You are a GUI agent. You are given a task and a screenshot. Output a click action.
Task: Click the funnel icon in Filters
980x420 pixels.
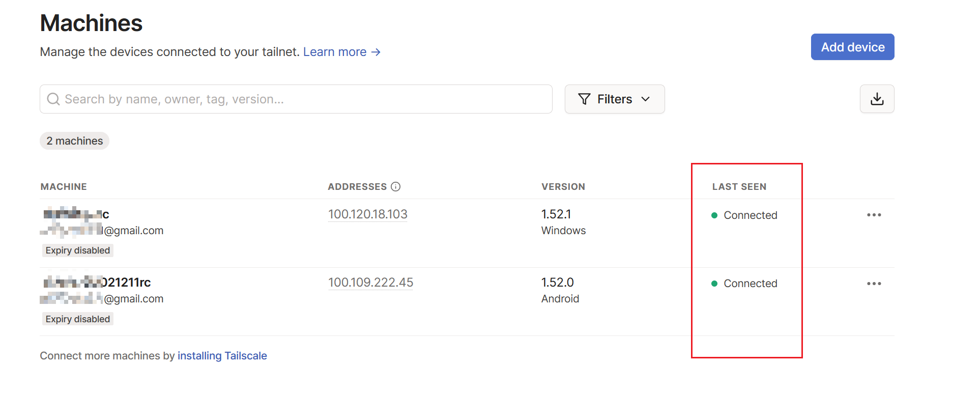tap(584, 99)
